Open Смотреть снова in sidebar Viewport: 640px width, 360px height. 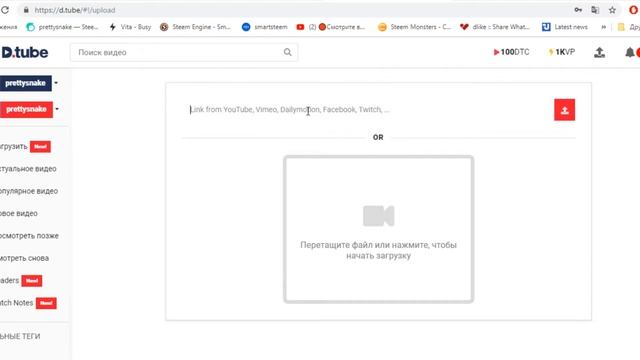pyautogui.click(x=24, y=258)
